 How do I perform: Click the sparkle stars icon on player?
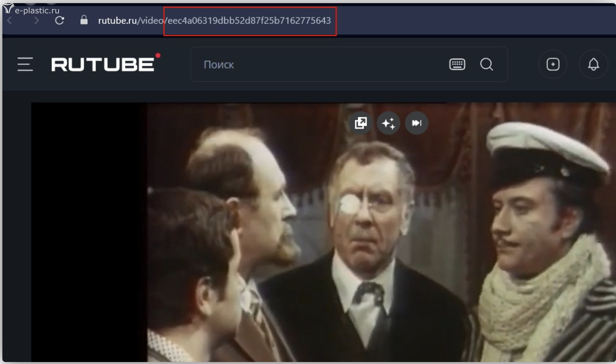(388, 123)
